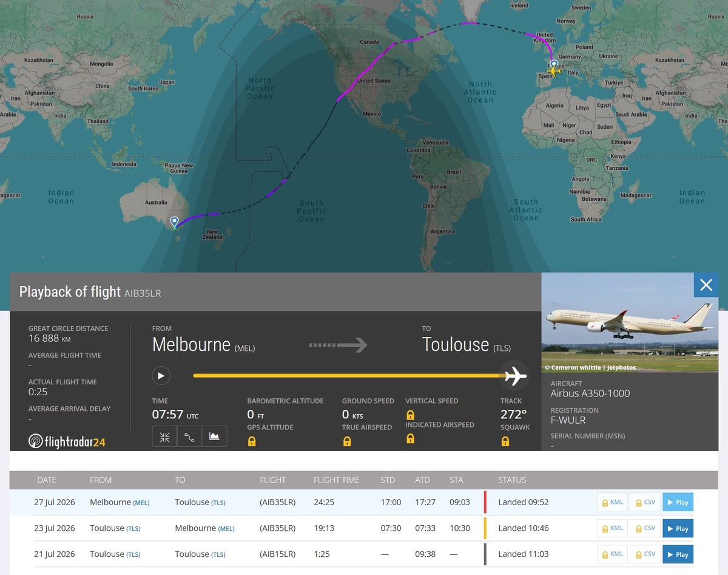Viewport: 728px width, 575px height.
Task: Open the Flightradar24 logo
Action: [x=67, y=441]
